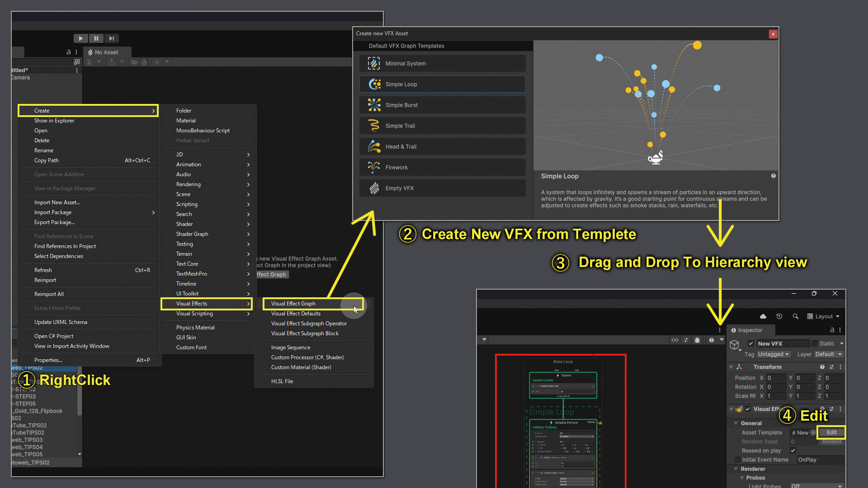The image size is (868, 488).
Task: Click the global search magnifier icon
Action: click(x=795, y=316)
